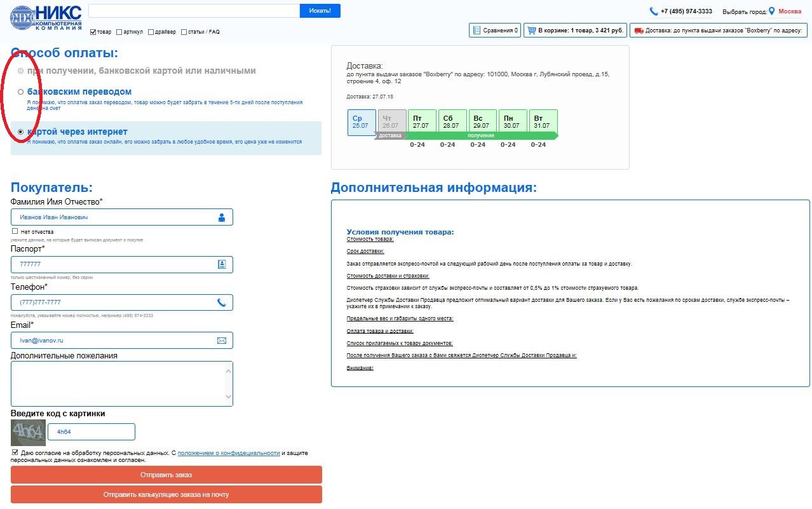The height and width of the screenshot is (509, 812).
Task: Expand После получения Вашего заказа section
Action: [x=462, y=355]
